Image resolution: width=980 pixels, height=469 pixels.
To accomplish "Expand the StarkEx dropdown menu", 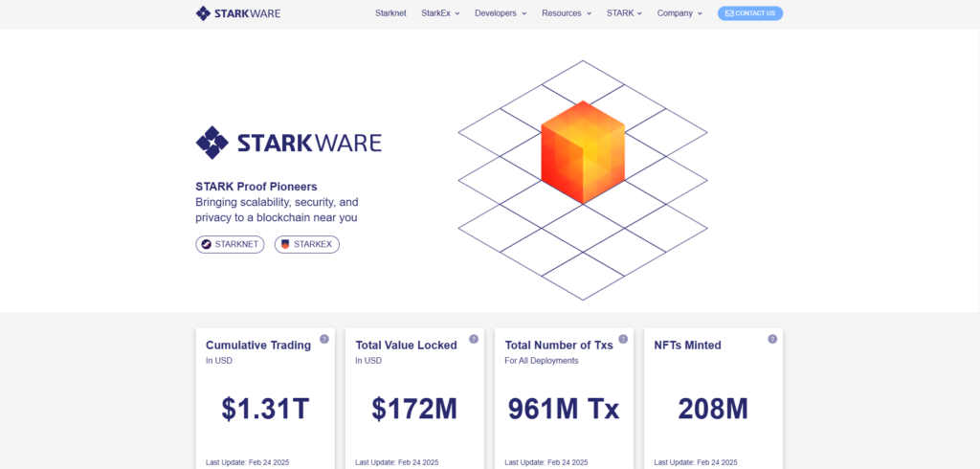I will 440,13.
